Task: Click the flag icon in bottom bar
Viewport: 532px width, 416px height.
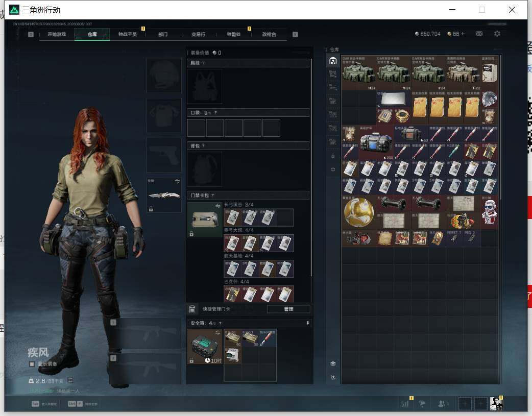Action: tap(422, 404)
